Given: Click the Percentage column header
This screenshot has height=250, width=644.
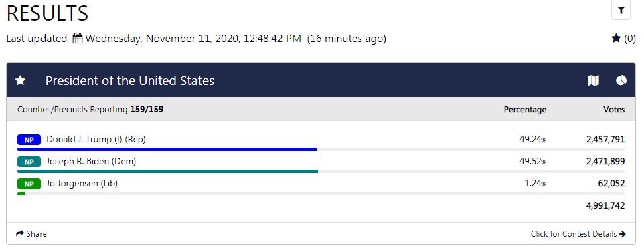Looking at the screenshot, I should (525, 110).
